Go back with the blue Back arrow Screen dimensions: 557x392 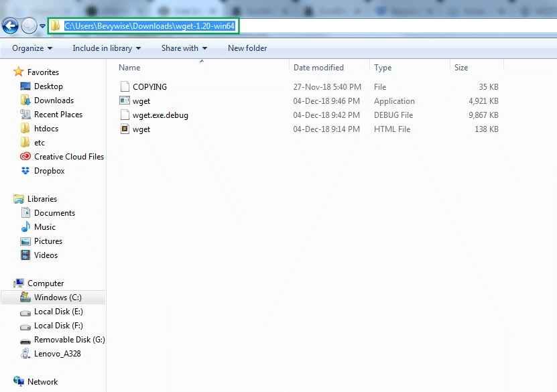coord(10,26)
